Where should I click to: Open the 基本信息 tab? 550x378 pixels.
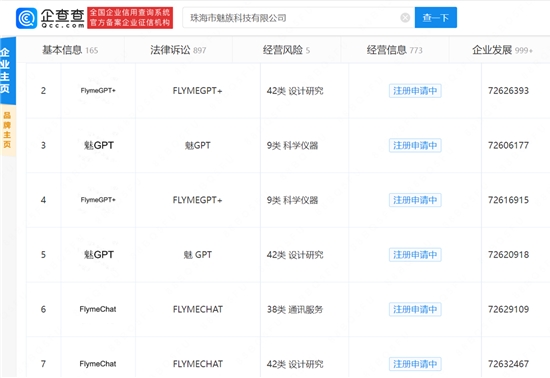[x=70, y=50]
